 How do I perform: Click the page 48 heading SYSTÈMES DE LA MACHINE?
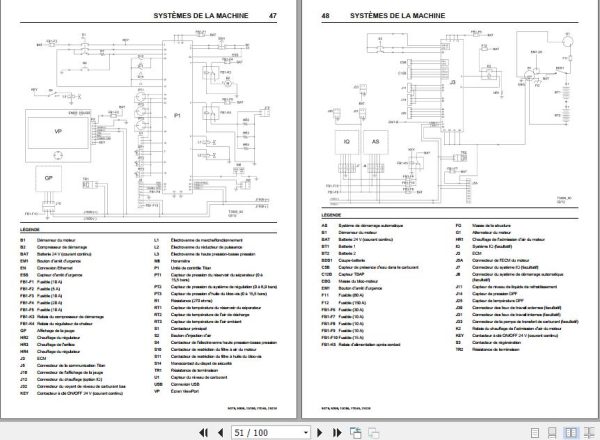click(397, 16)
